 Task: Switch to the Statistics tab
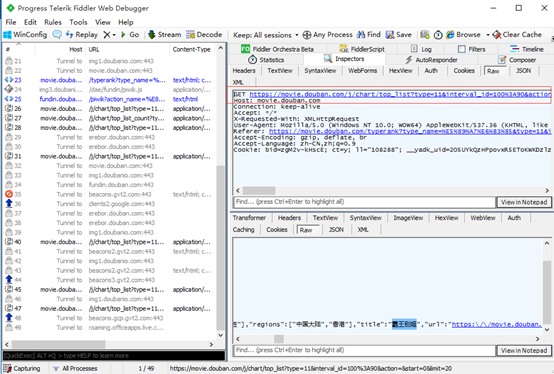tap(266, 60)
